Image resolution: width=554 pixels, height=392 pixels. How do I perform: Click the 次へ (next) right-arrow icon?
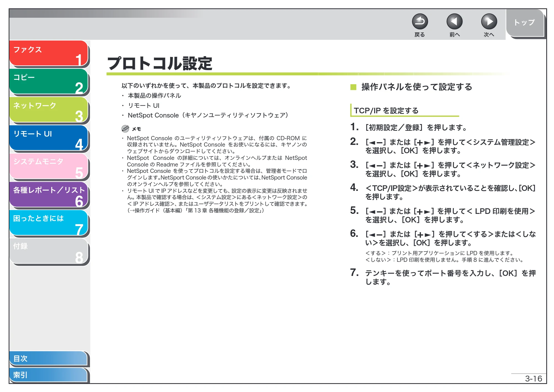pyautogui.click(x=489, y=22)
